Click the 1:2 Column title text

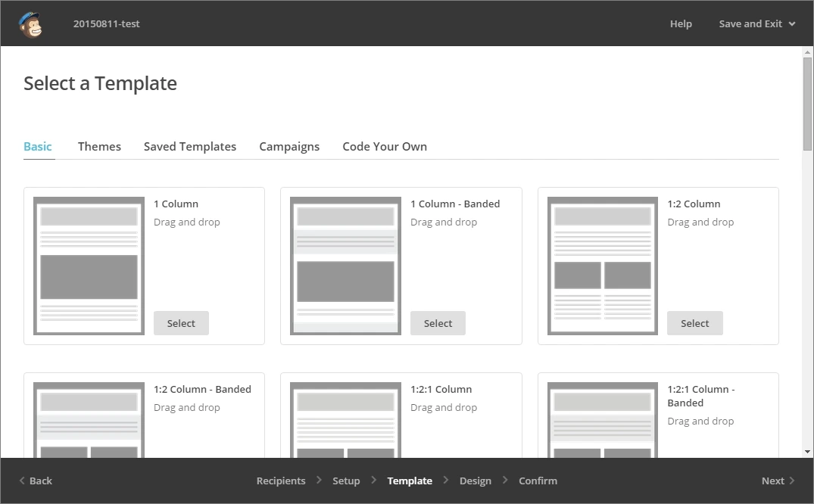694,204
